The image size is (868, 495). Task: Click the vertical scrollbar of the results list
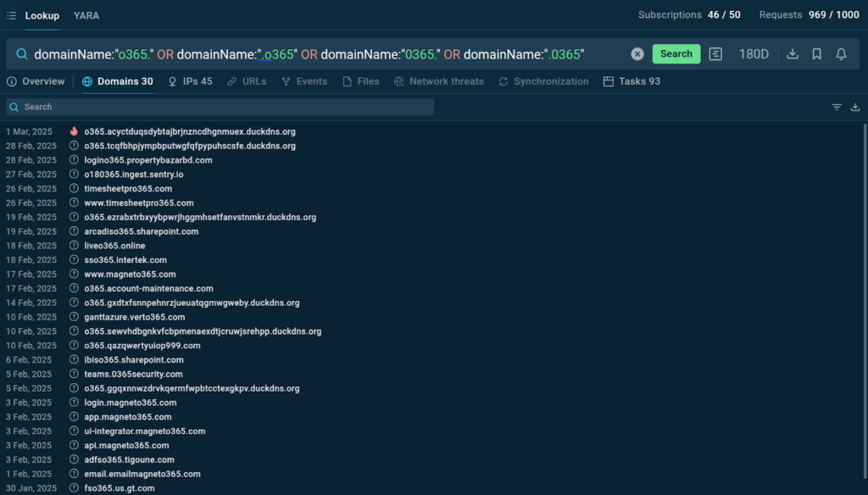pyautogui.click(x=864, y=254)
